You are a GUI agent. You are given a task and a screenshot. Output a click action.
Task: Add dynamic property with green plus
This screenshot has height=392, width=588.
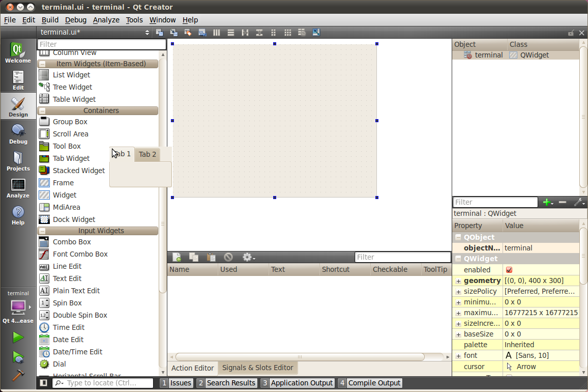pos(548,203)
